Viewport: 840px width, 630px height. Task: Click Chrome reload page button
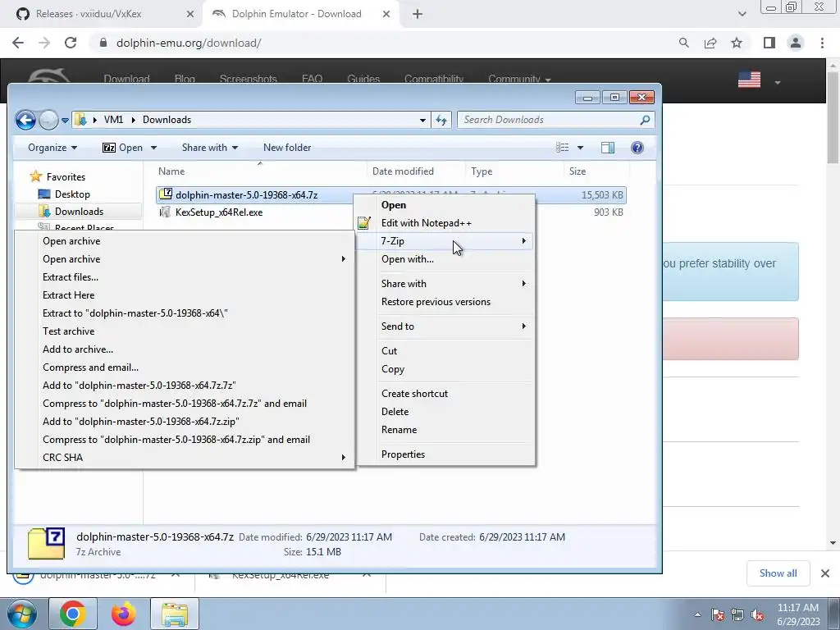71,43
